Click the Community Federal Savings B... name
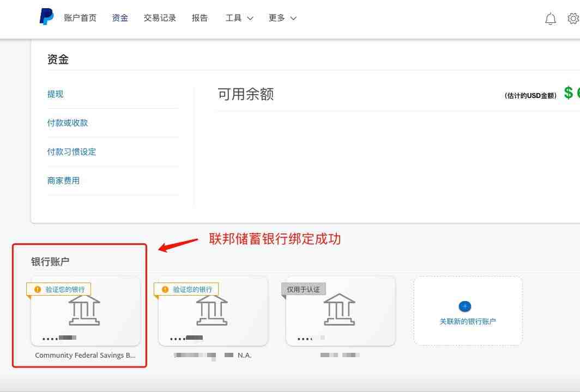 click(x=85, y=355)
